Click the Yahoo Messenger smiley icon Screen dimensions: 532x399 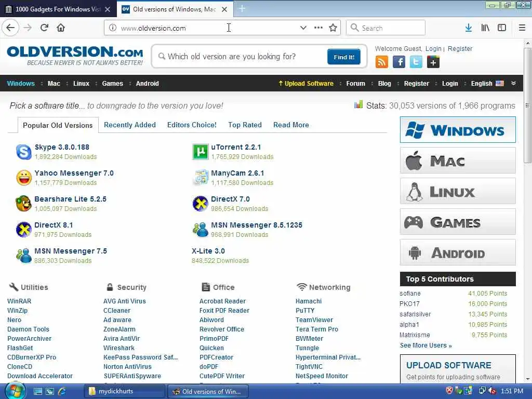click(x=24, y=178)
